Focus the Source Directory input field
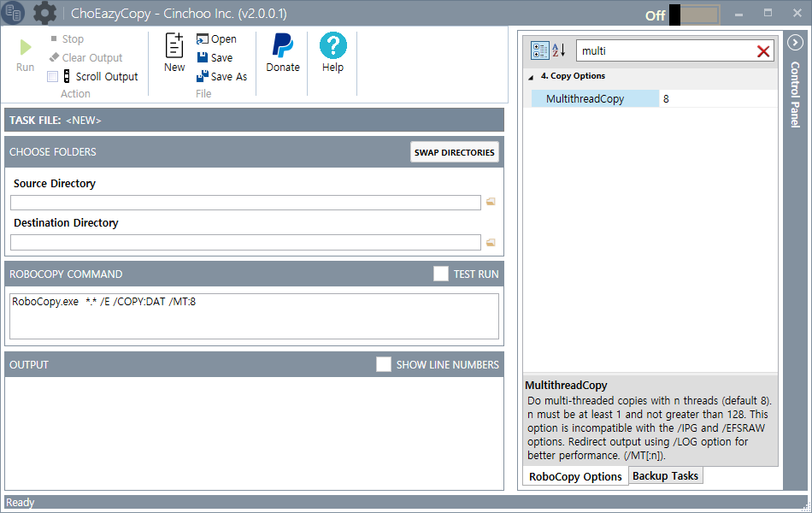 245,203
